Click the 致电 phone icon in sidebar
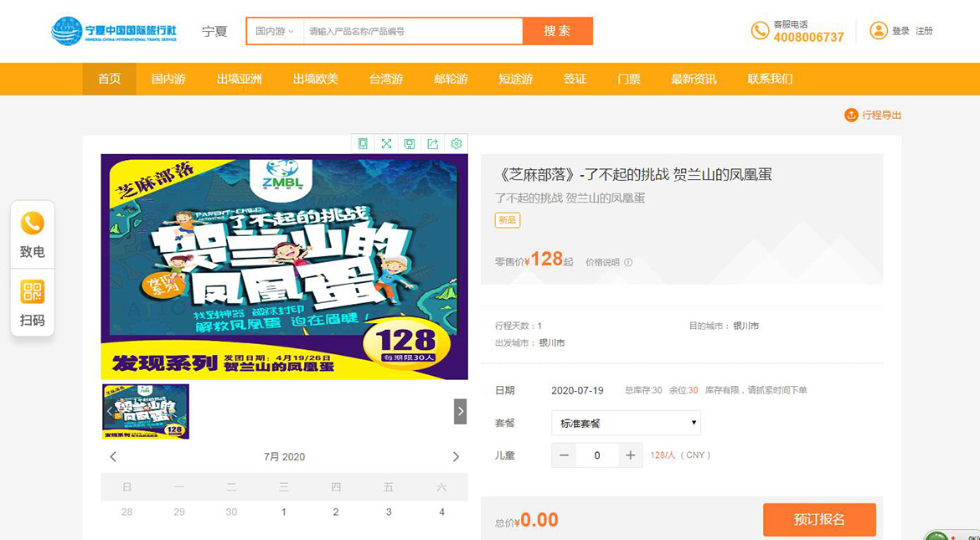Screen dimensions: 980x540 [33, 224]
